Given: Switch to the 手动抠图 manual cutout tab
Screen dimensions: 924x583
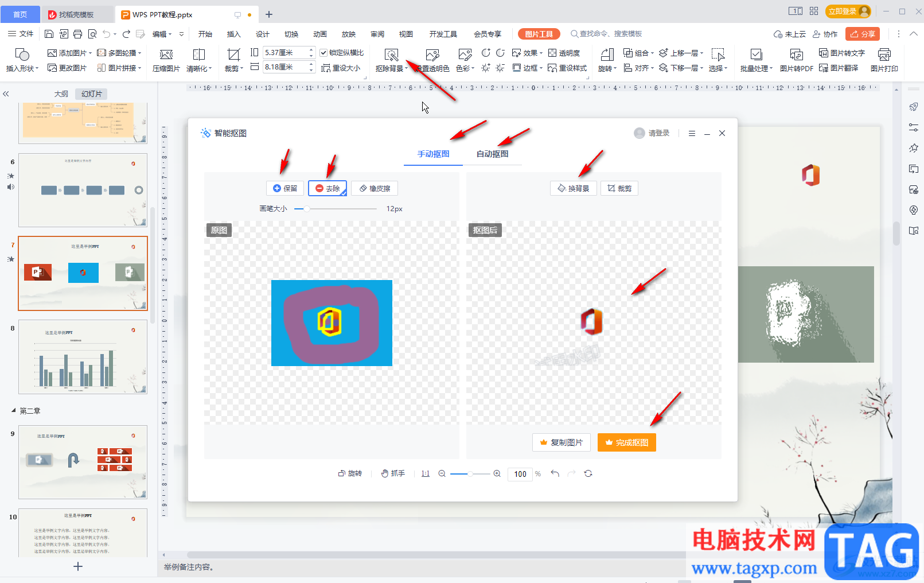Looking at the screenshot, I should pos(433,154).
